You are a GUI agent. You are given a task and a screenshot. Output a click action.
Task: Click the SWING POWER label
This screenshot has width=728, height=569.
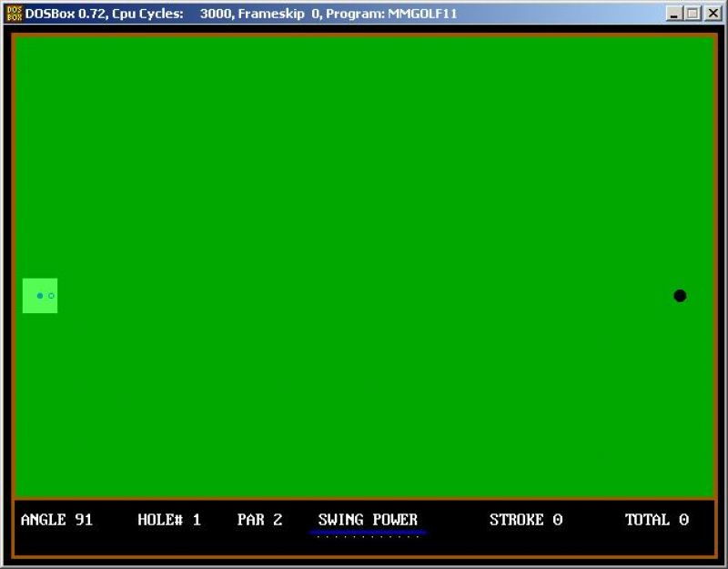[x=368, y=519]
